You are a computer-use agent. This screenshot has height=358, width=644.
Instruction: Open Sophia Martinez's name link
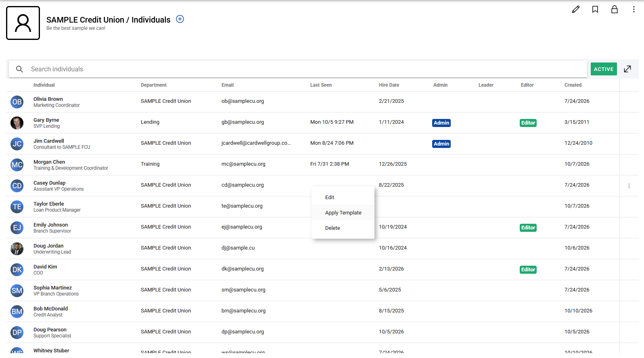click(x=52, y=288)
